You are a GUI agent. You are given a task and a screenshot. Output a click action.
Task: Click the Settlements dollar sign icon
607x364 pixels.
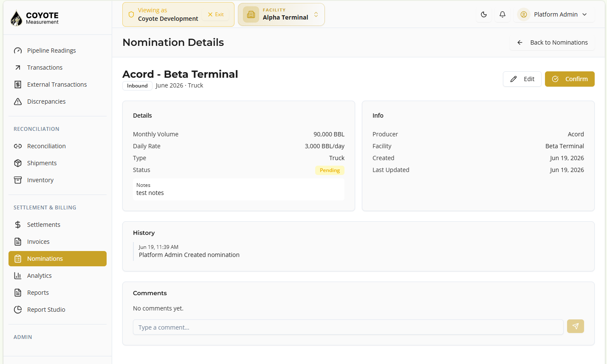point(18,225)
